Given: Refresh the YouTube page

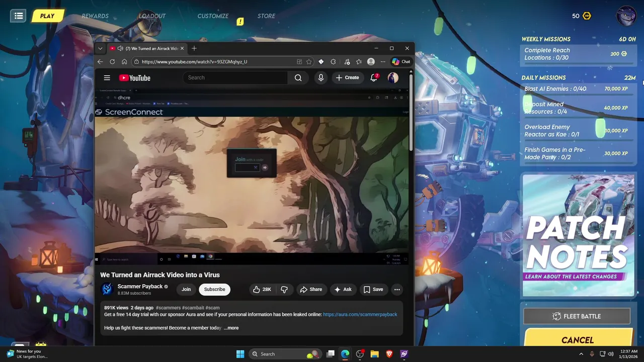Looking at the screenshot, I should [112, 61].
